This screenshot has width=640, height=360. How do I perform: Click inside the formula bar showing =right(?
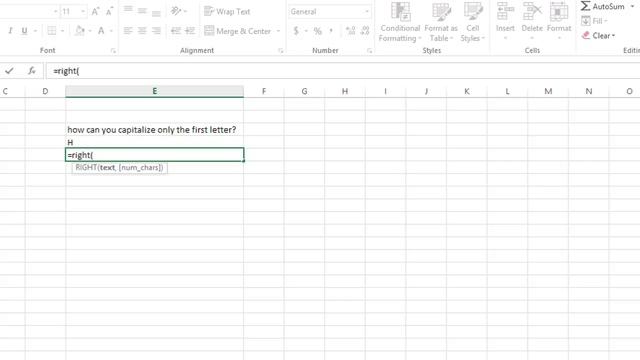(x=343, y=71)
